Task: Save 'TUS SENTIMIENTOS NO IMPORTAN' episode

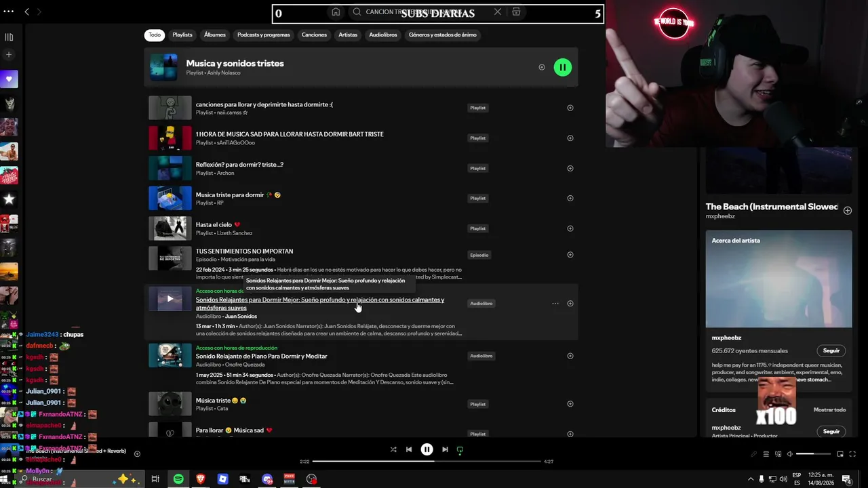Action: [x=570, y=255]
